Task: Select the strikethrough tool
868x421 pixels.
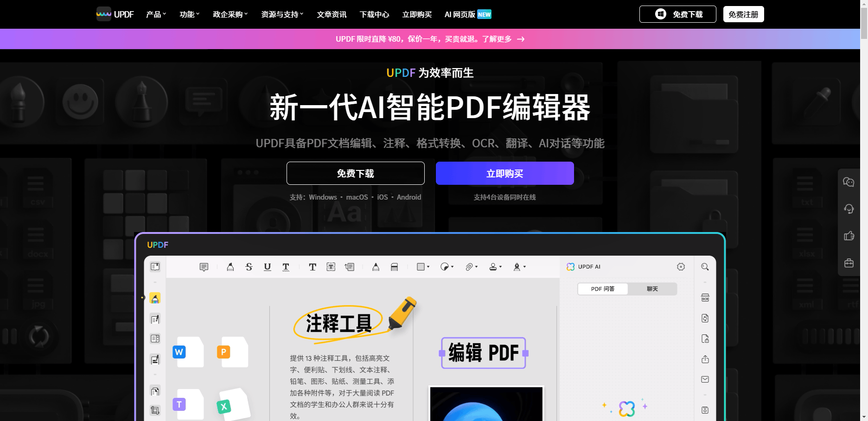Action: point(249,267)
